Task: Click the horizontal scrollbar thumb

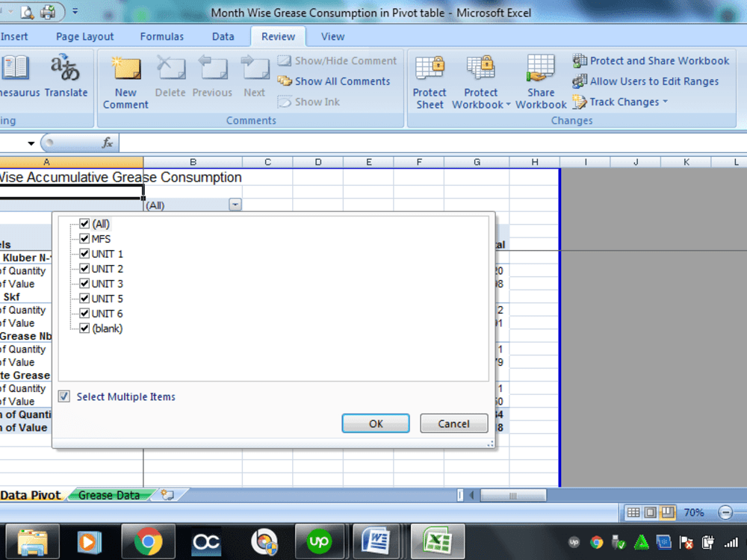Action: coord(512,495)
